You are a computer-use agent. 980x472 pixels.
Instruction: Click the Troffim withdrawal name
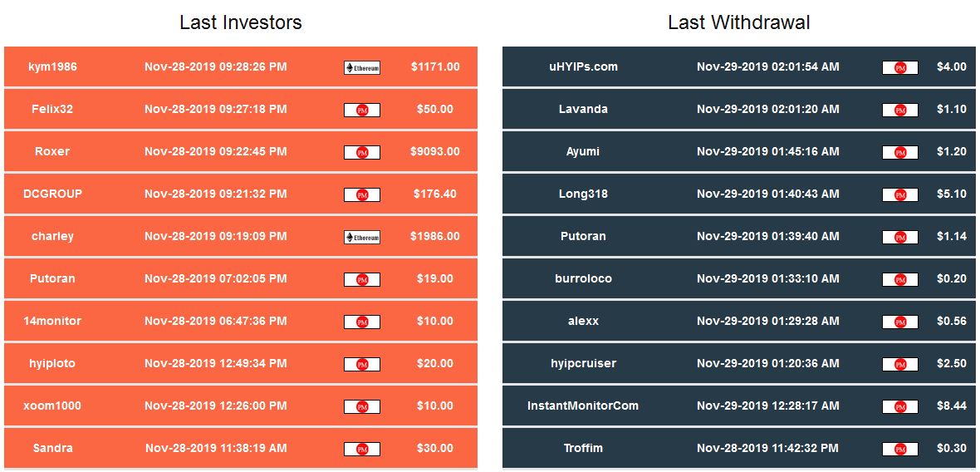pyautogui.click(x=583, y=448)
